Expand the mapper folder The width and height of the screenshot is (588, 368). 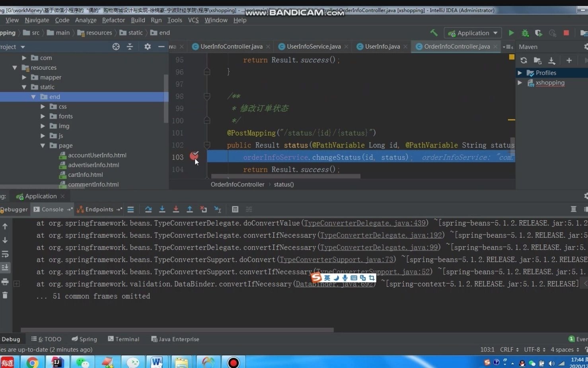coord(24,77)
